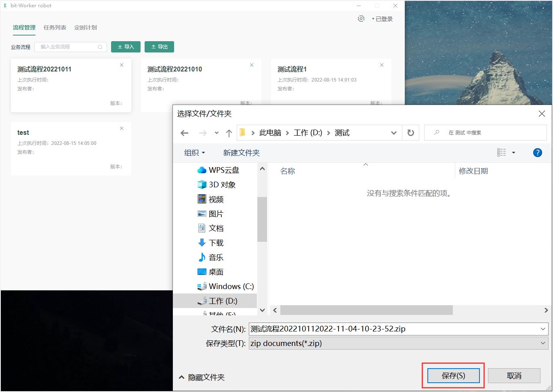Expand the address bar path dropdown
The width and height of the screenshot is (553, 392).
coord(393,133)
